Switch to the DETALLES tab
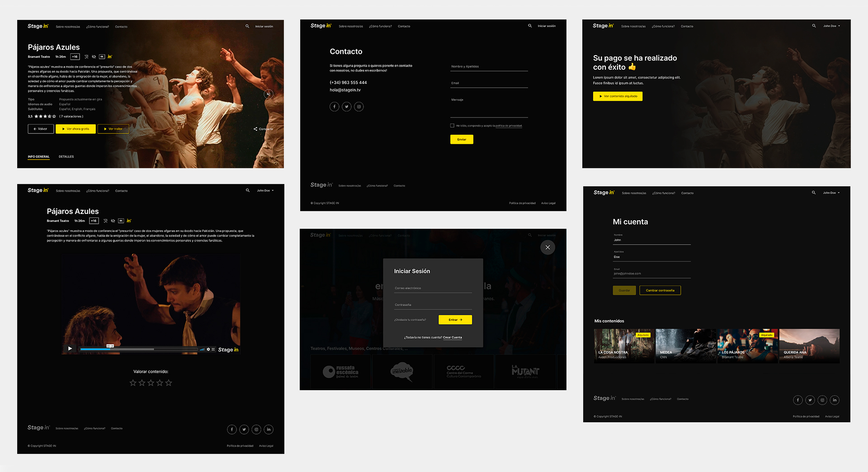The height and width of the screenshot is (472, 868). click(x=66, y=157)
